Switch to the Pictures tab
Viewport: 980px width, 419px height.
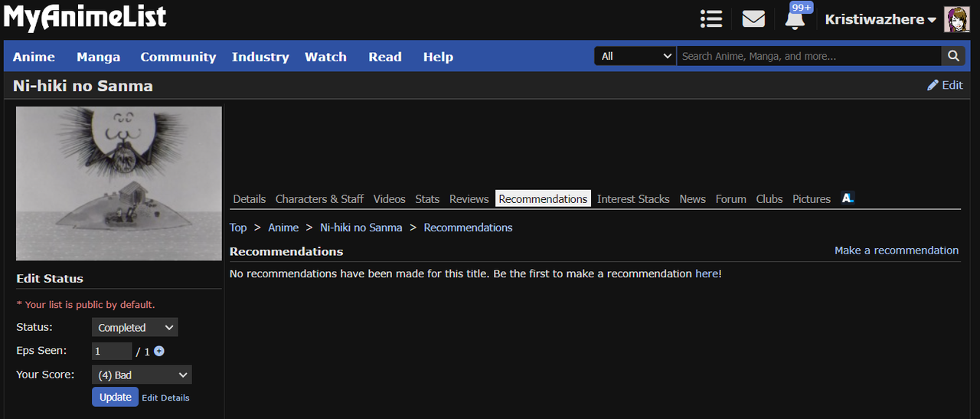[x=812, y=199]
